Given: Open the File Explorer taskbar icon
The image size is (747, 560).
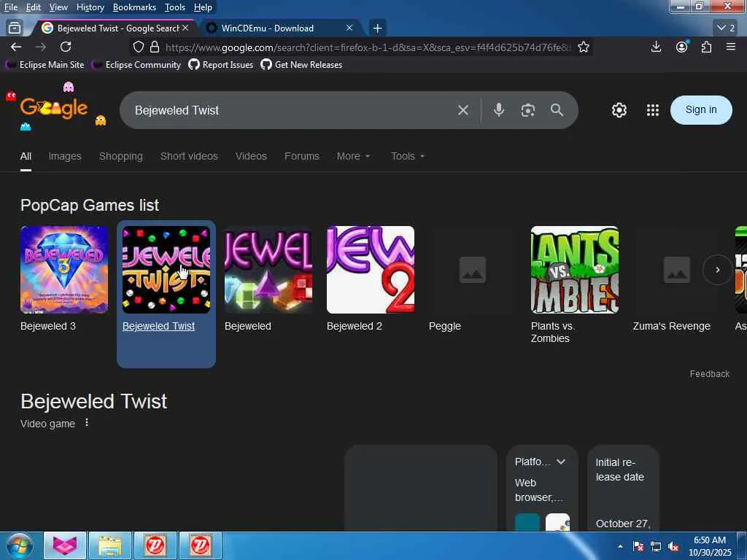Looking at the screenshot, I should pos(110,545).
